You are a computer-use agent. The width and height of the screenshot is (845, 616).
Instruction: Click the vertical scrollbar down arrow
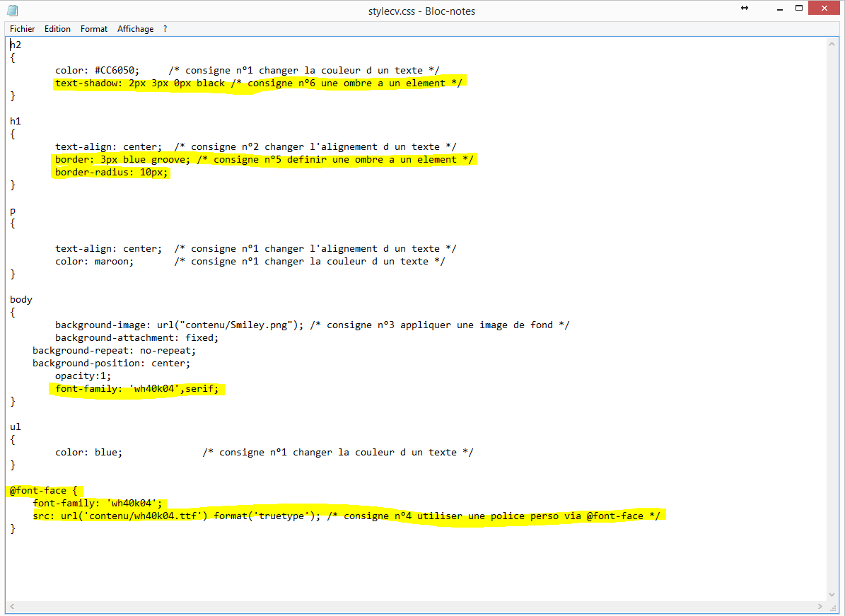[833, 595]
